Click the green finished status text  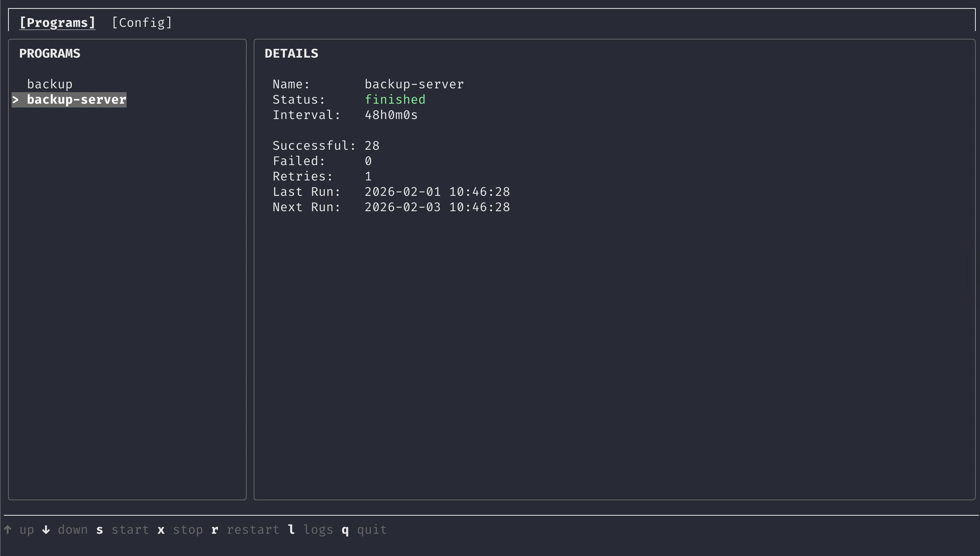395,100
